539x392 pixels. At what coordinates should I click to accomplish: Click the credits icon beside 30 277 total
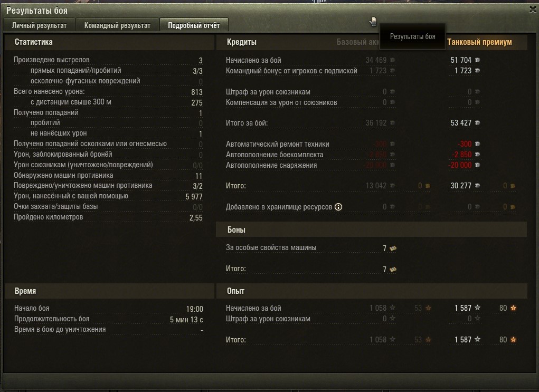(477, 186)
